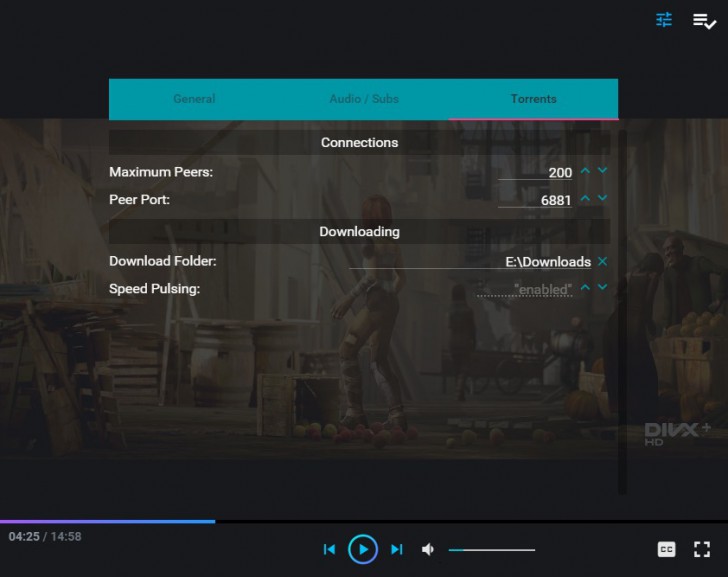Screen dimensions: 728x577
Task: Mute audio via speaker icon
Action: pos(428,550)
